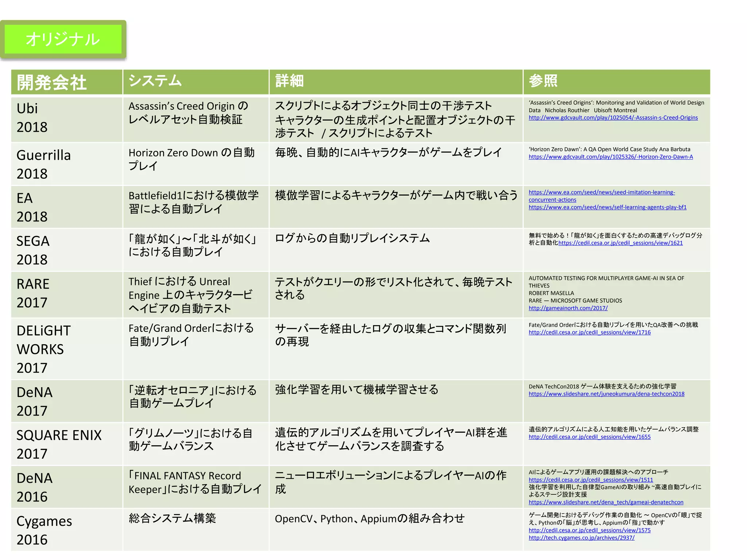Select the Fate/Grand Order 自動リプレイ cell
747x560 pixels.
pyautogui.click(x=196, y=349)
